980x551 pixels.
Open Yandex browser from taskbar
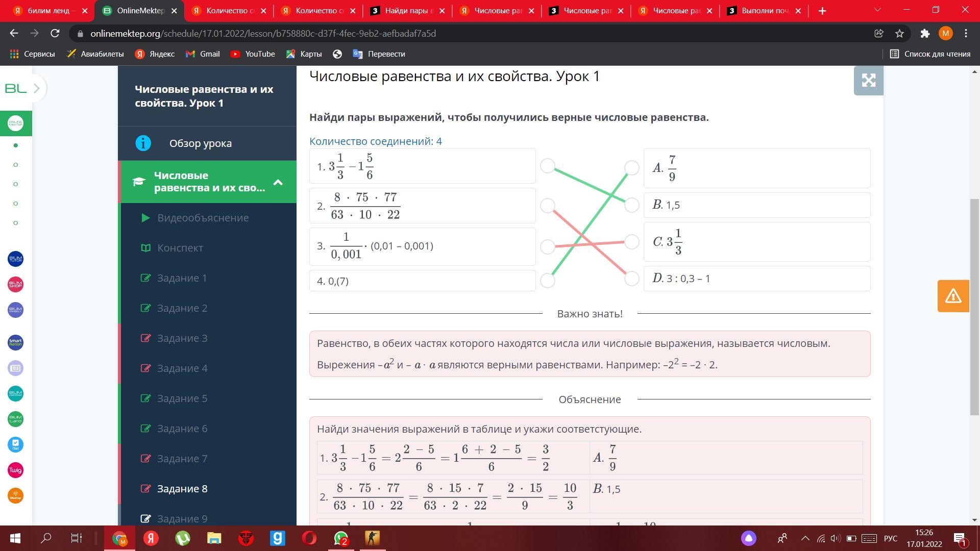point(151,538)
